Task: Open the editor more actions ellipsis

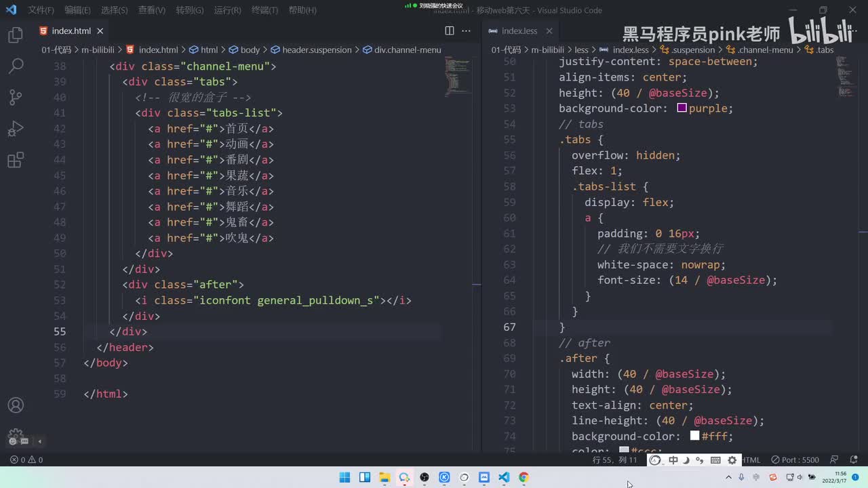Action: 466,30
